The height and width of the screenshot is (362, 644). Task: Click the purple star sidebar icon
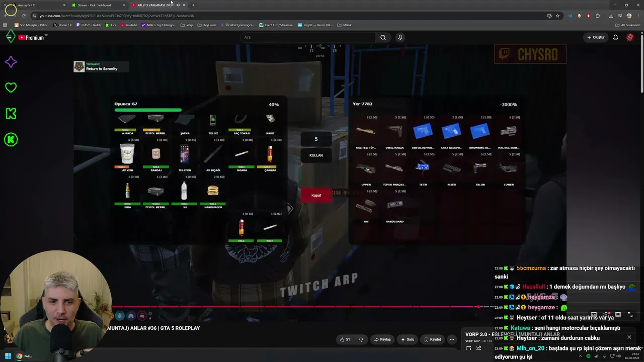click(x=11, y=62)
